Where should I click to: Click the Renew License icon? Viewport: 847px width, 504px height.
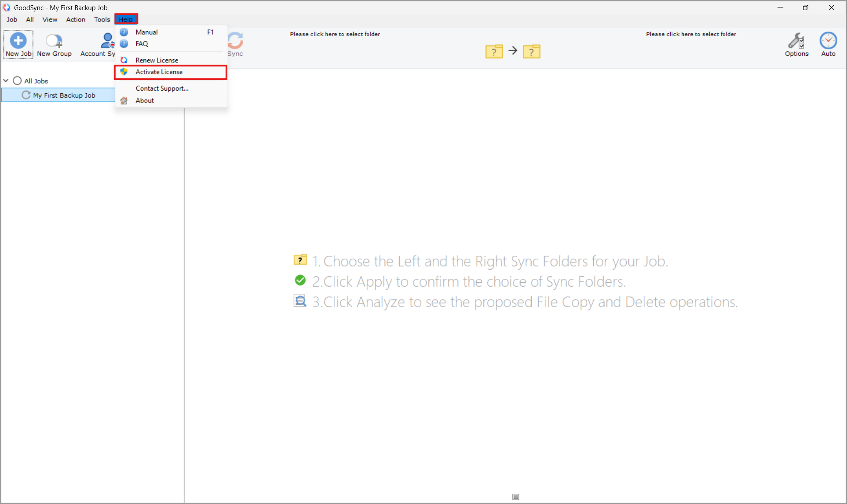click(124, 60)
